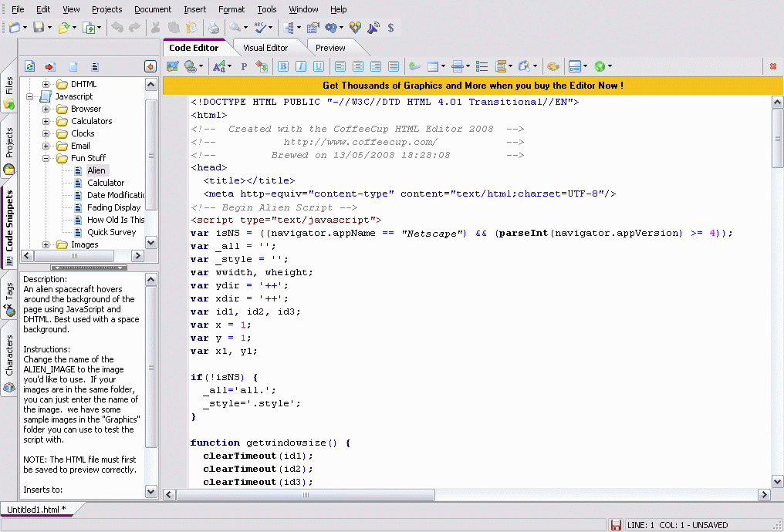Click the Save floppy disk icon
784x532 pixels.
point(39,28)
